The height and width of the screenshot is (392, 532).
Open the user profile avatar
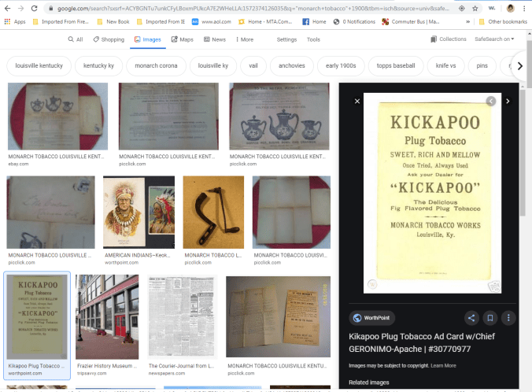click(x=510, y=9)
